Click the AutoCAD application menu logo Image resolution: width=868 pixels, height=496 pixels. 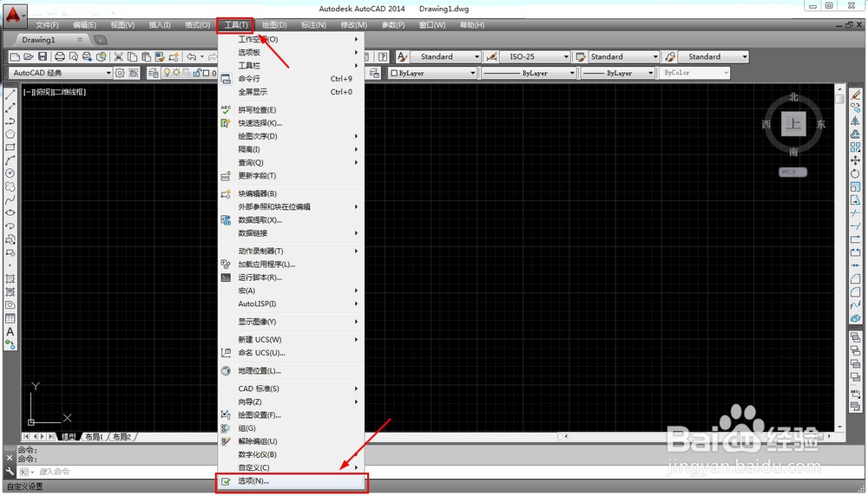(13, 16)
